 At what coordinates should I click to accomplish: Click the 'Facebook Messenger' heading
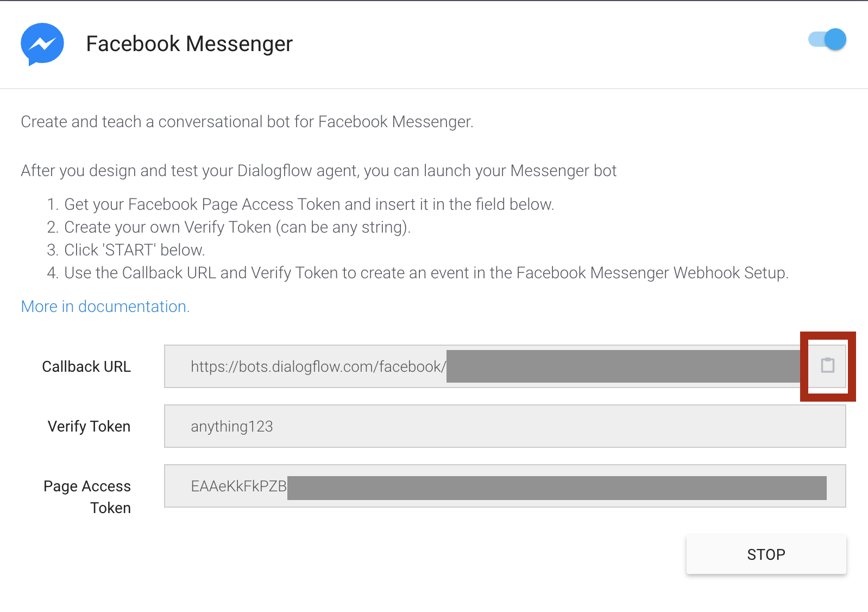pyautogui.click(x=189, y=44)
